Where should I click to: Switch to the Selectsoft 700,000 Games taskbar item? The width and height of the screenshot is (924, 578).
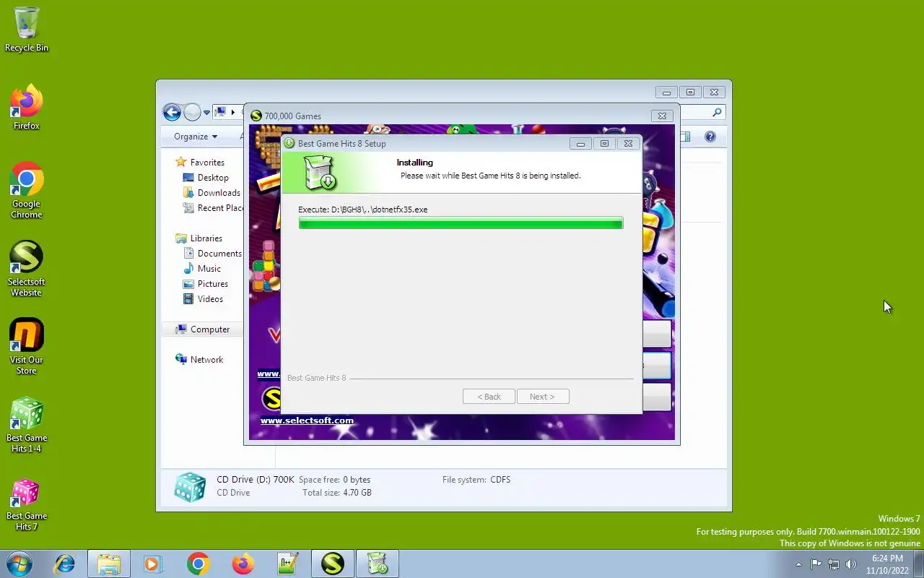pos(332,564)
